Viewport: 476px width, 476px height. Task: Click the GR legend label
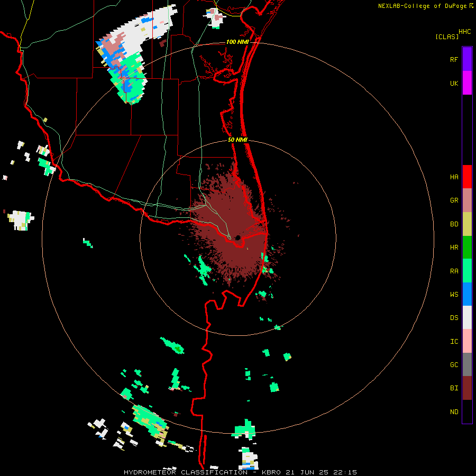(x=454, y=200)
